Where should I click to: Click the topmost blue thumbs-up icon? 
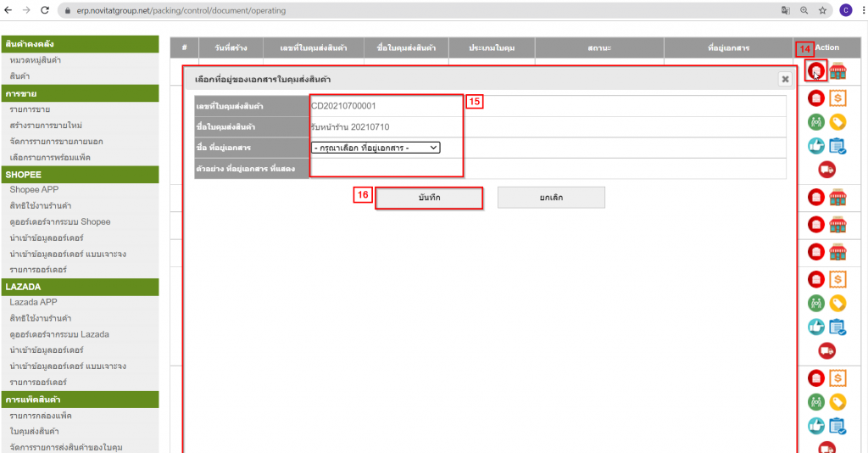[815, 146]
